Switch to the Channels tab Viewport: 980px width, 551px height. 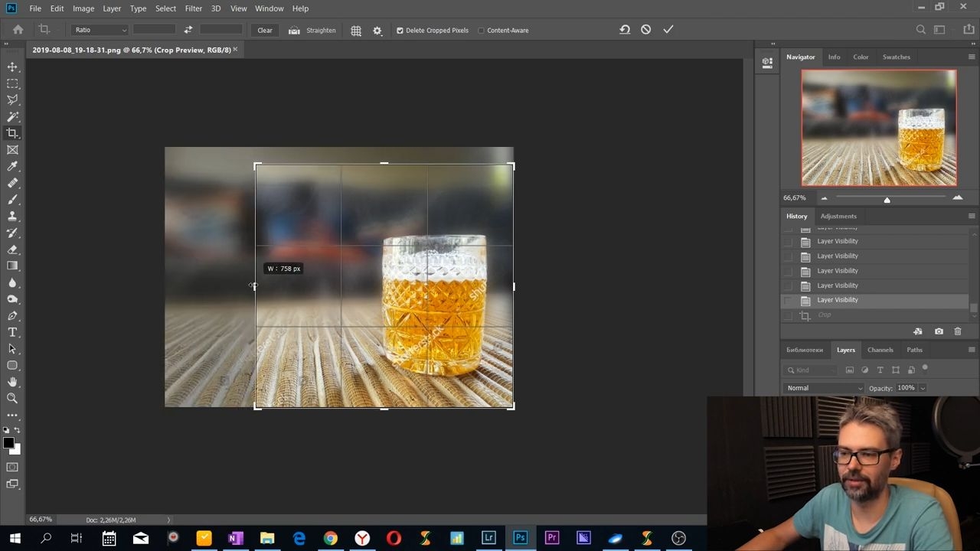[880, 350]
